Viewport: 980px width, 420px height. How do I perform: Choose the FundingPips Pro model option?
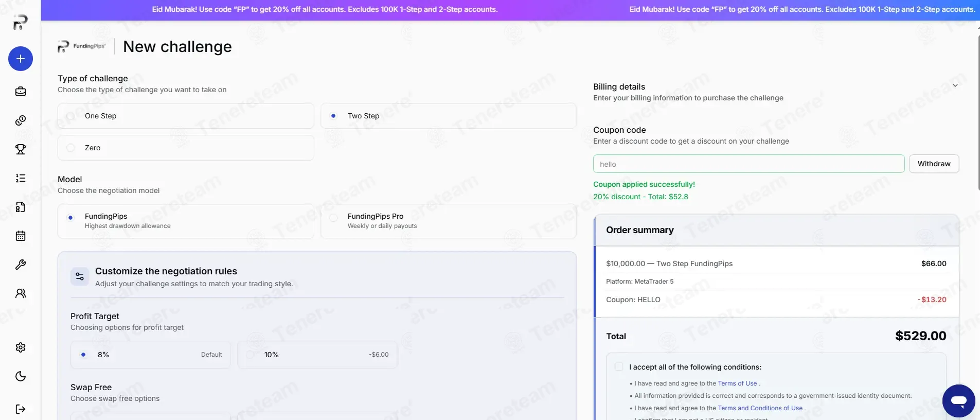click(448, 221)
